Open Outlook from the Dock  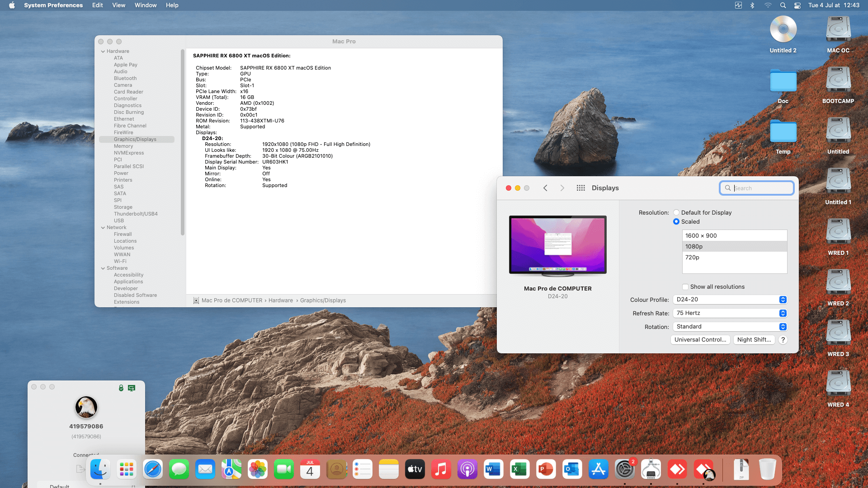(x=572, y=469)
